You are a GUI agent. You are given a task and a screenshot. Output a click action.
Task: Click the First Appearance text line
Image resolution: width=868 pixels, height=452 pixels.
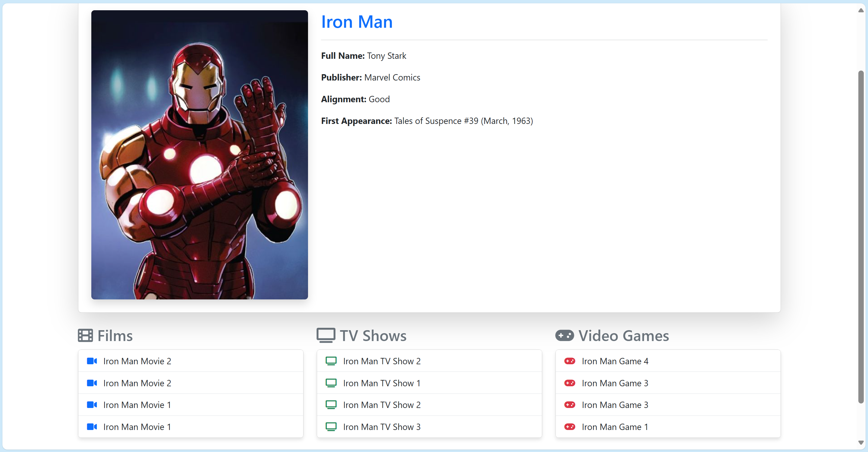426,121
